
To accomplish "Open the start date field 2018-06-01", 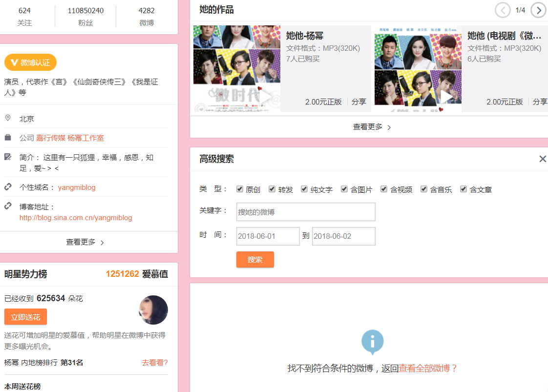I will pos(268,236).
